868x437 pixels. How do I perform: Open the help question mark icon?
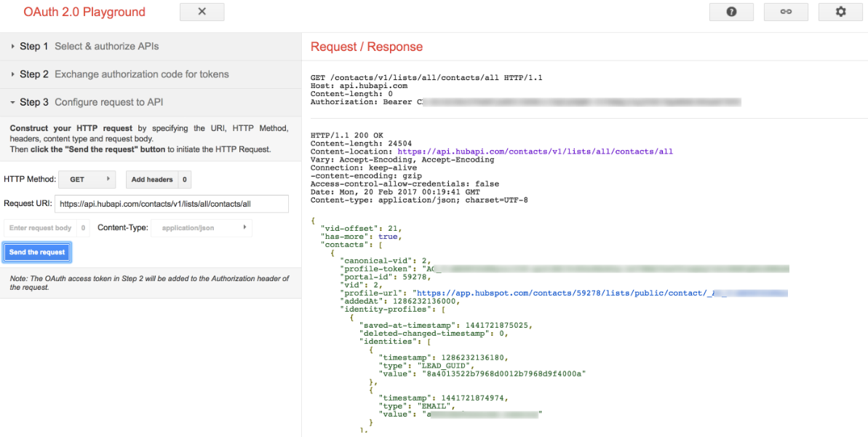(730, 12)
